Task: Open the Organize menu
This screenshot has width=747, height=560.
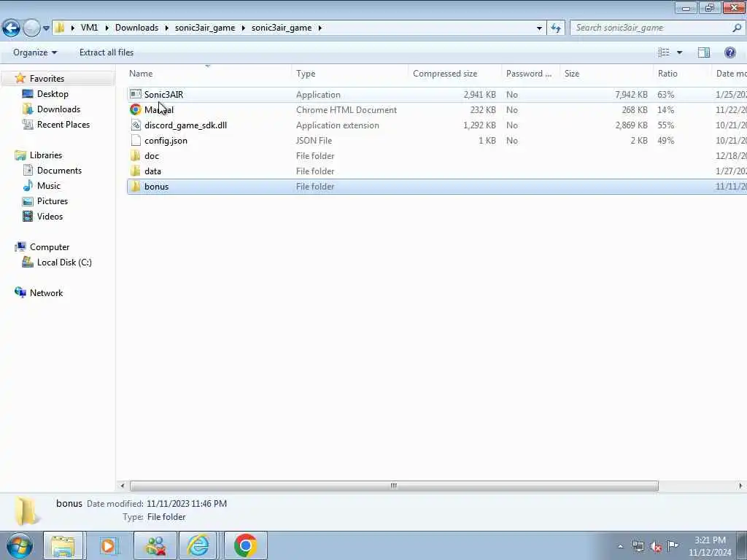Action: point(35,52)
